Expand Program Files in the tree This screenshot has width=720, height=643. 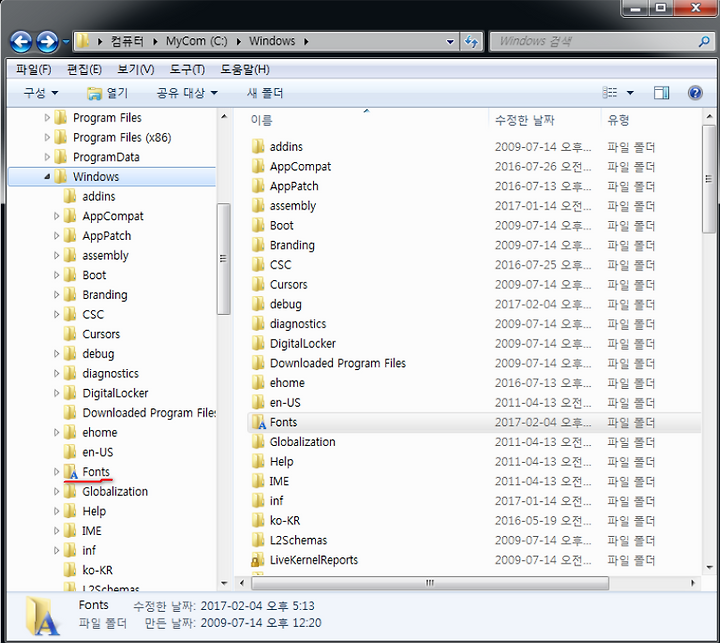[47, 118]
